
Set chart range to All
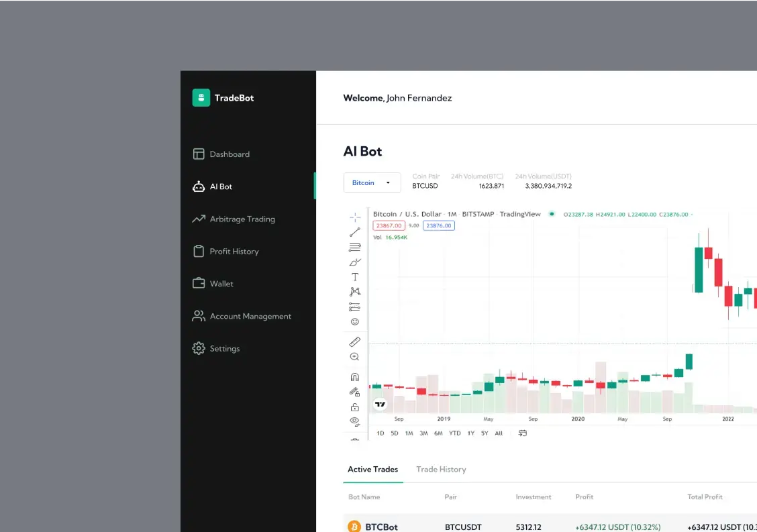499,433
